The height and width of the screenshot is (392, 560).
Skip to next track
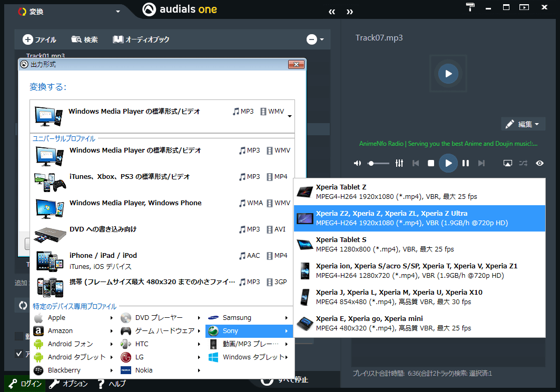[x=482, y=163]
